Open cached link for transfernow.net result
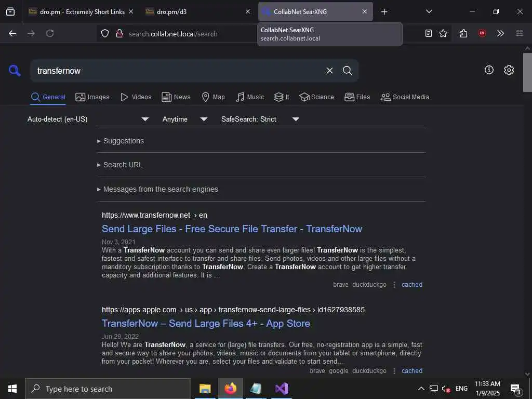The width and height of the screenshot is (532, 399). [x=412, y=285]
